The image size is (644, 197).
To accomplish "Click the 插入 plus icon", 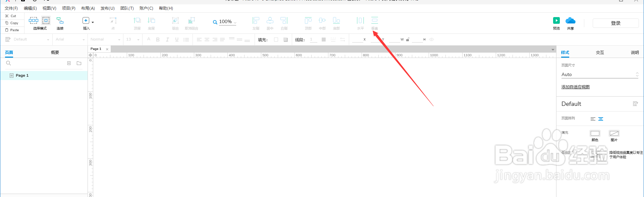I will [86, 20].
